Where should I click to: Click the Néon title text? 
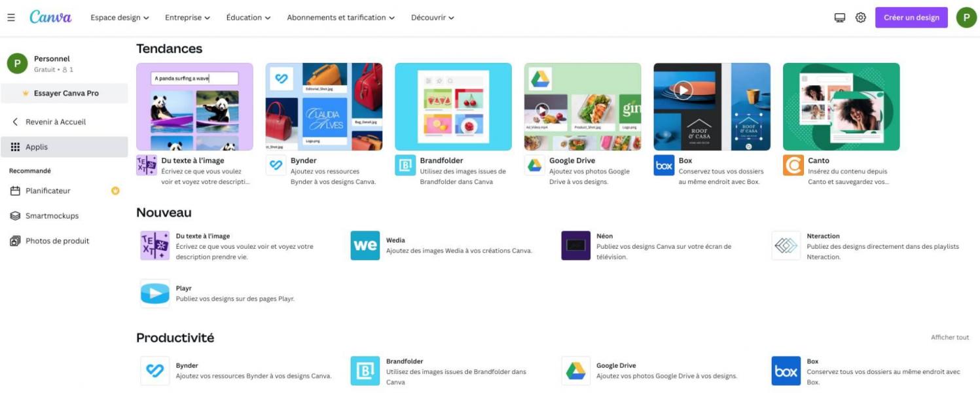click(x=604, y=236)
